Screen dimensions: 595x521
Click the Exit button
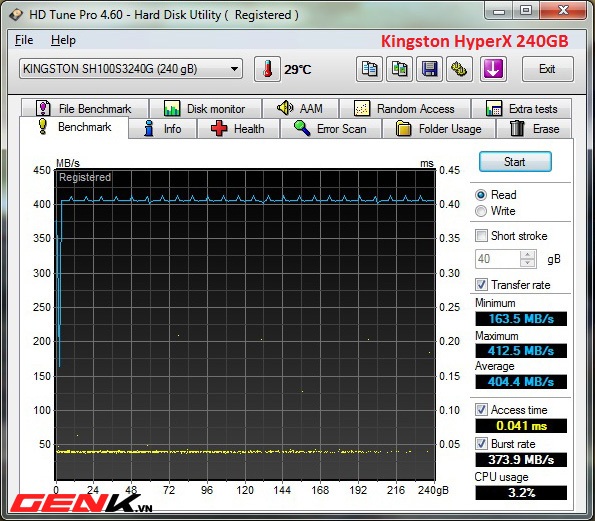(547, 69)
